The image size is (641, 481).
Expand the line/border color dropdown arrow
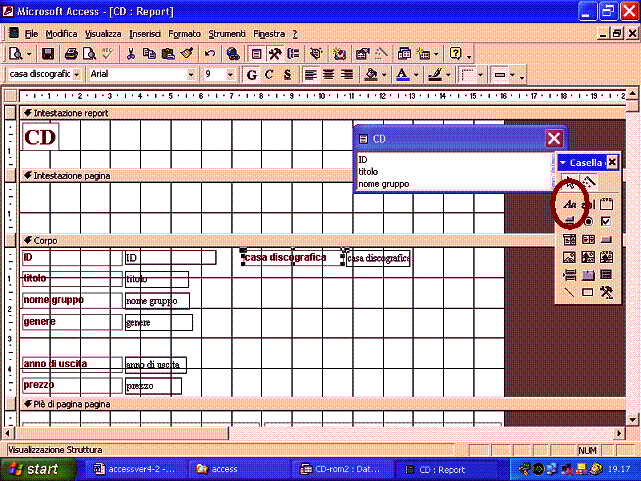pyautogui.click(x=448, y=75)
